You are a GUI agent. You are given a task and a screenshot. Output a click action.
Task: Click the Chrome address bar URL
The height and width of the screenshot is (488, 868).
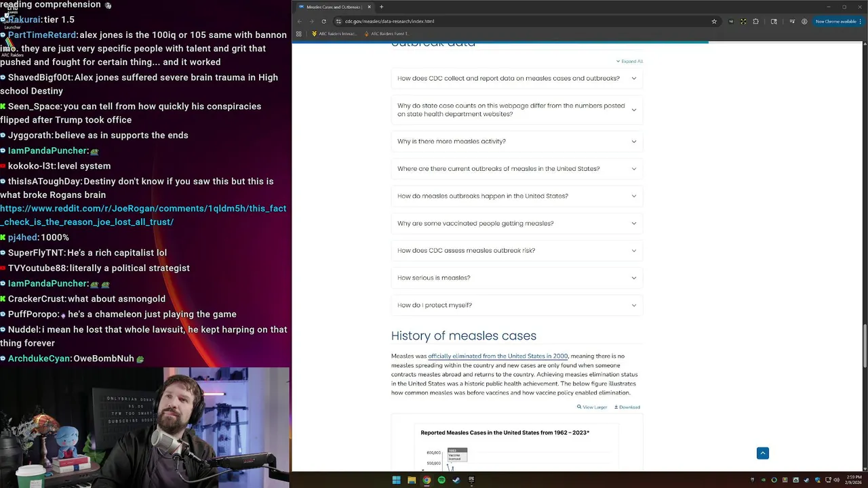(389, 21)
